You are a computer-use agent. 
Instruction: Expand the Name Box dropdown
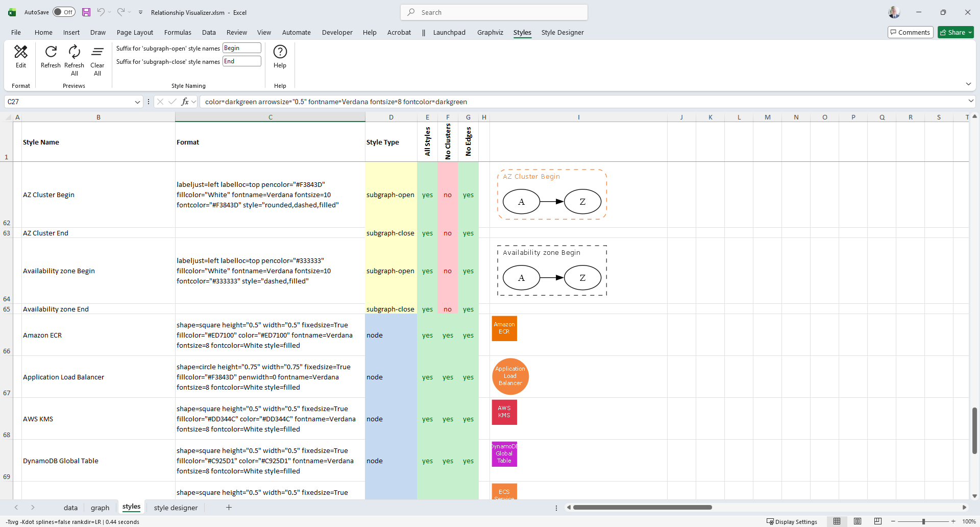137,102
